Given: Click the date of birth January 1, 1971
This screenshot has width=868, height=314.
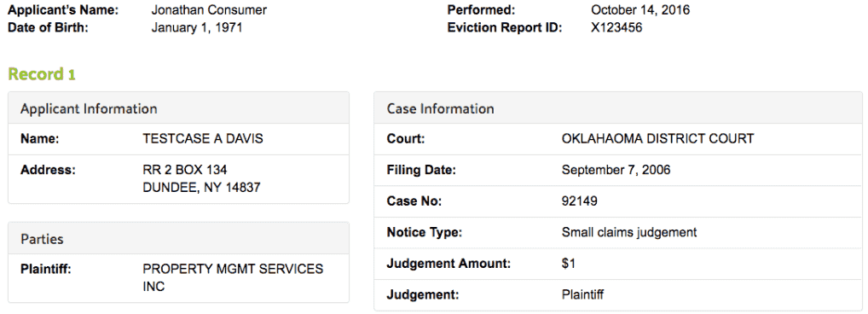Looking at the screenshot, I should click(x=196, y=27).
